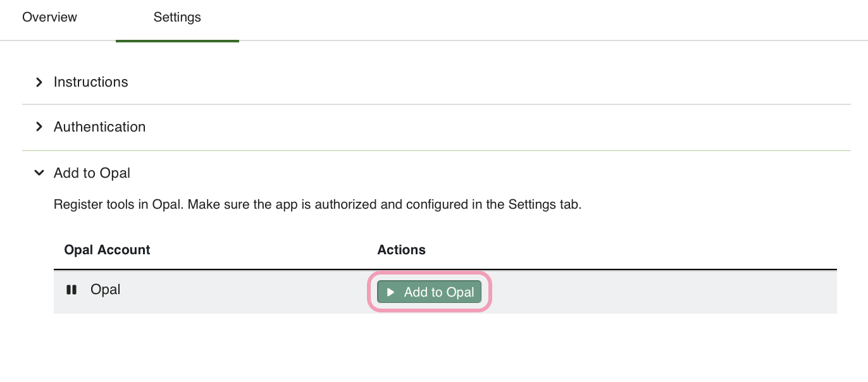Viewport: 868px width, 382px height.
Task: Select the Opal account name text
Action: click(106, 290)
